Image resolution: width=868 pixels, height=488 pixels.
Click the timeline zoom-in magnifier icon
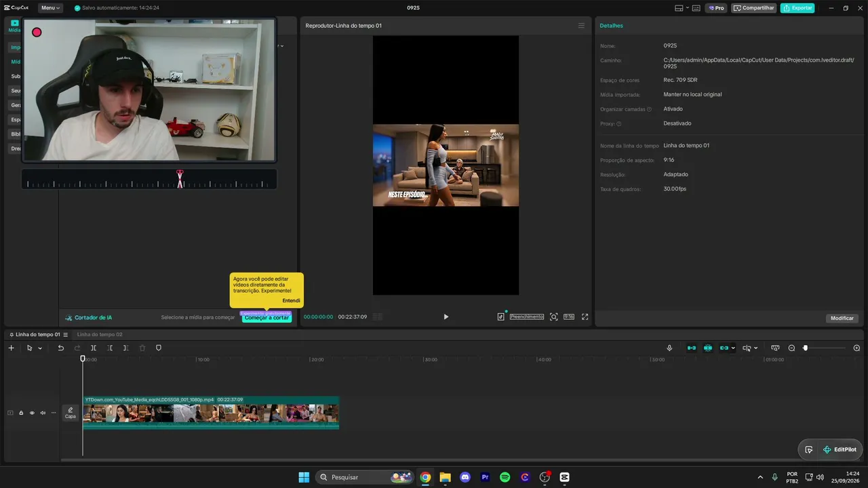coord(856,348)
